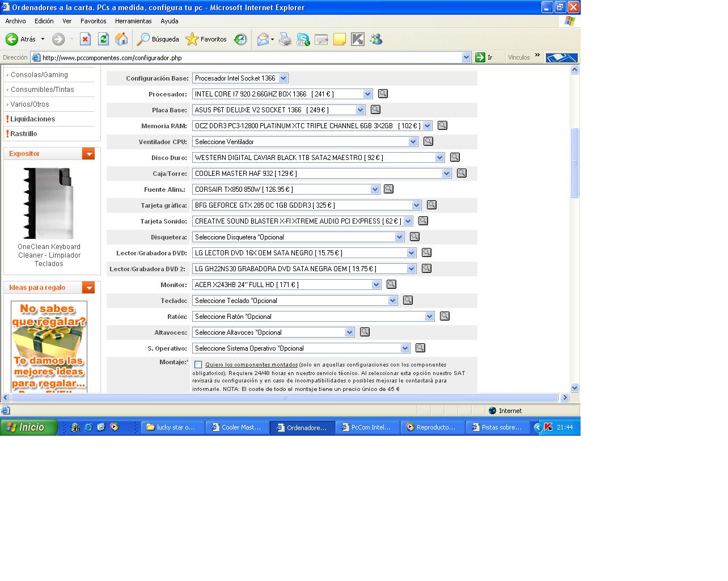
Task: Open the Ayuda menu
Action: [169, 21]
